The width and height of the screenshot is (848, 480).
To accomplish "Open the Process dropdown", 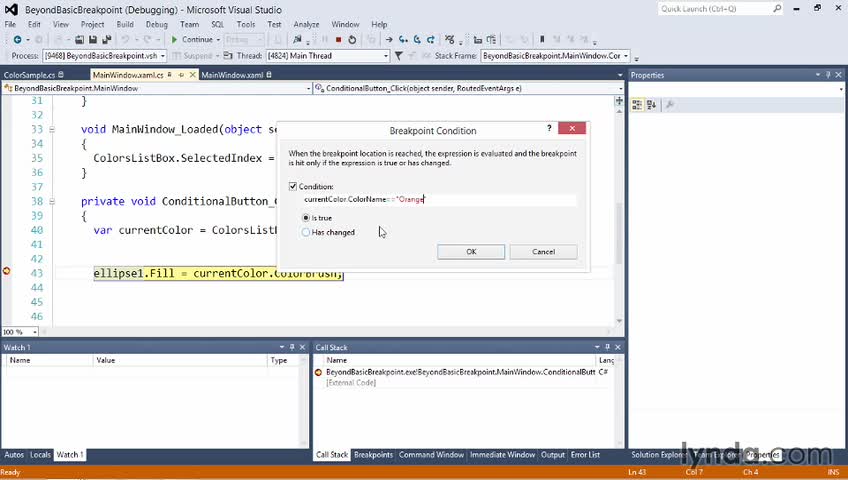I will tap(162, 56).
